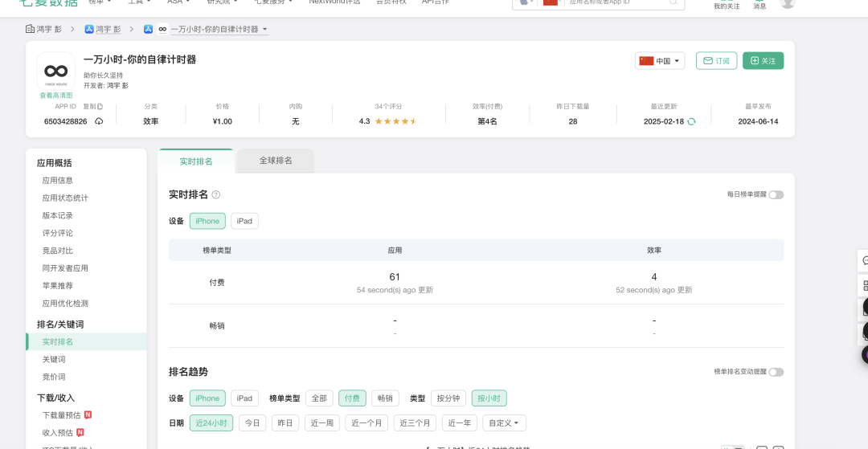The height and width of the screenshot is (449, 868).
Task: Open 评分评论 in the sidebar
Action: coord(58,234)
